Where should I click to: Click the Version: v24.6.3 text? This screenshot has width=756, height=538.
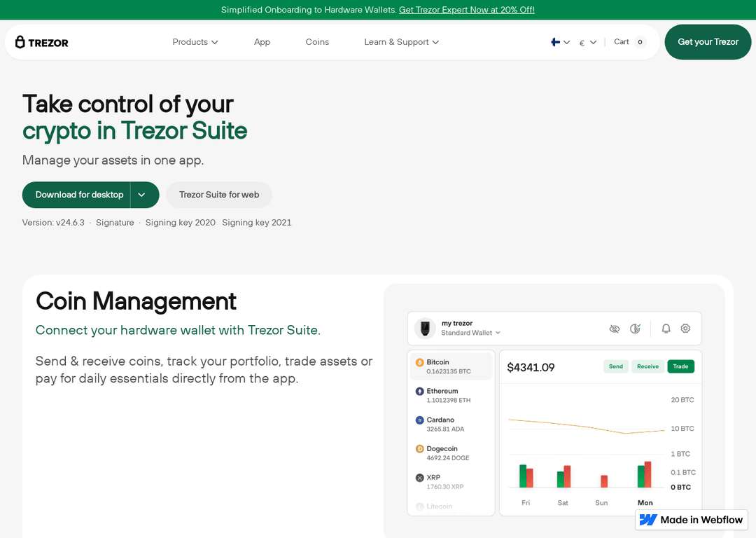pos(53,223)
